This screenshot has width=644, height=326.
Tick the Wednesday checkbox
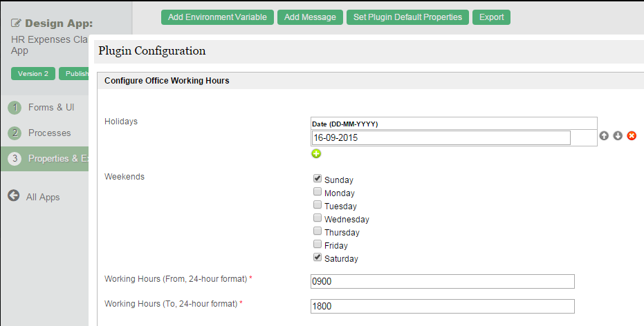coord(318,218)
